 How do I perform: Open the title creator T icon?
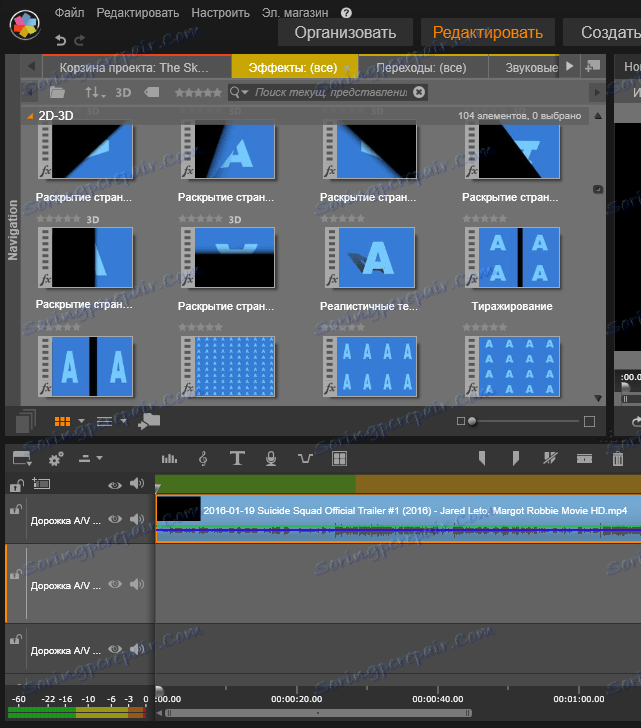pos(237,458)
